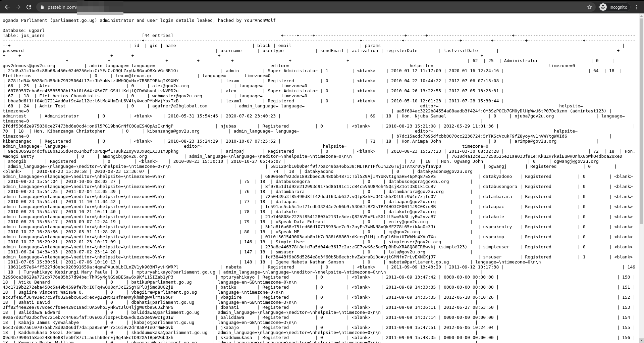Click the date '2011-09-12 10:17:38'

tap(474, 267)
